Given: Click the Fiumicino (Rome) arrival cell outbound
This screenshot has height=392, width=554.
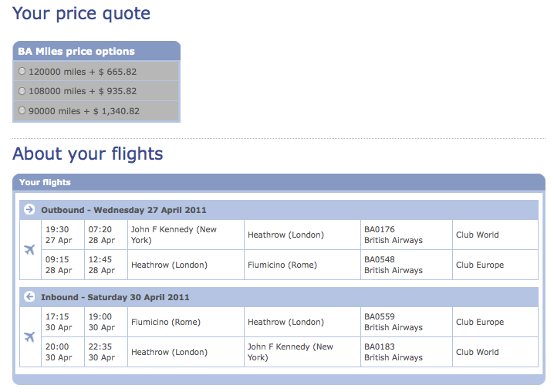Looking at the screenshot, I should 302,265.
